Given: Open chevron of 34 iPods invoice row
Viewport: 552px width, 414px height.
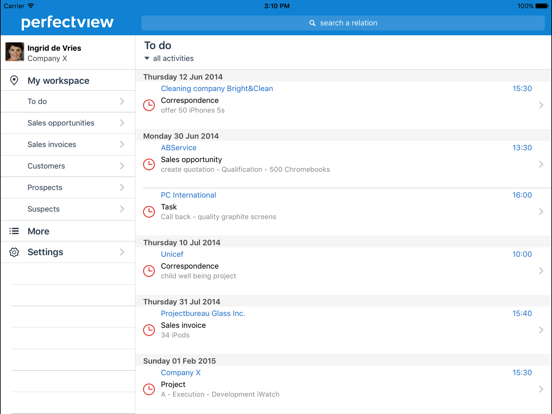Looking at the screenshot, I should [541, 330].
